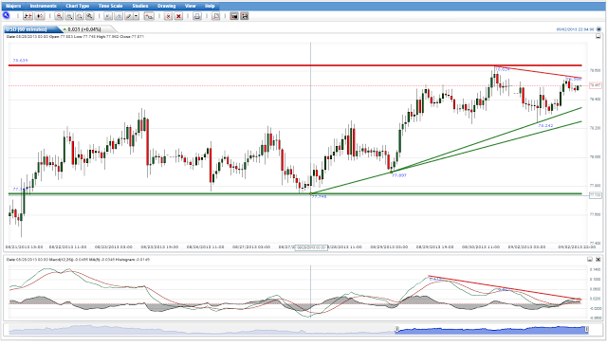Click the dark load chart template icon

(x=245, y=16)
